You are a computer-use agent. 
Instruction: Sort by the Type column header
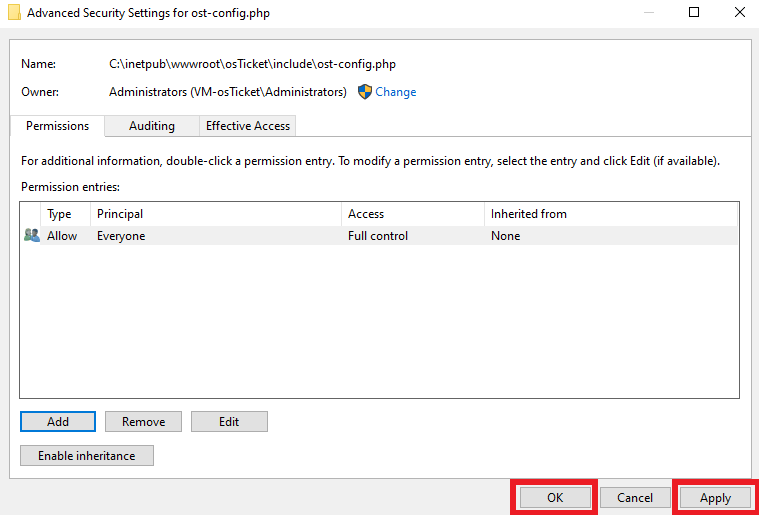coord(65,214)
